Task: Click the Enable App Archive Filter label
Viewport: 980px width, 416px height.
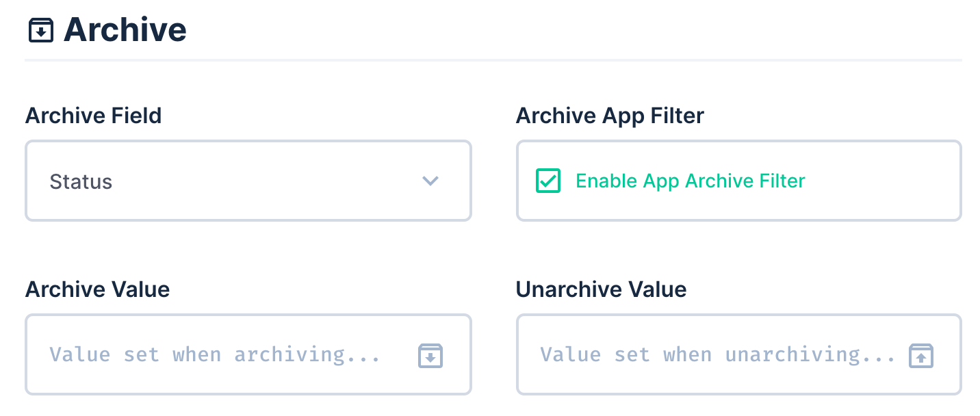Action: click(690, 181)
